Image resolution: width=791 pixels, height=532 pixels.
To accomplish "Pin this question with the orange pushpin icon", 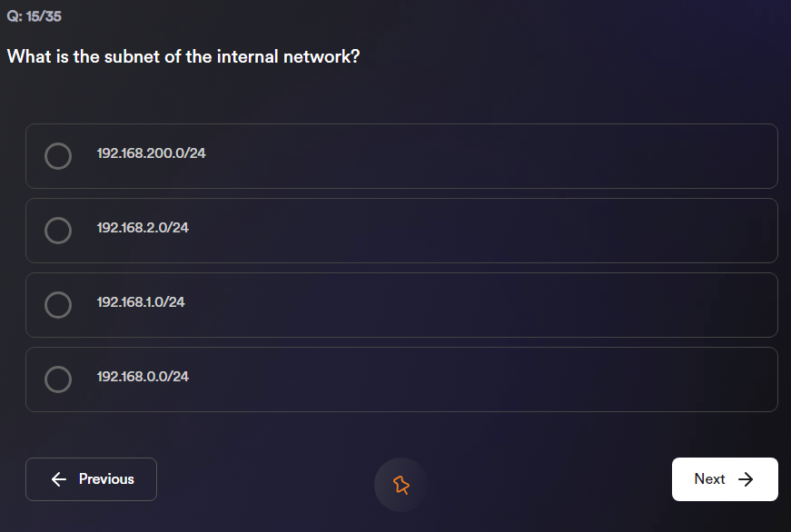I will point(400,485).
